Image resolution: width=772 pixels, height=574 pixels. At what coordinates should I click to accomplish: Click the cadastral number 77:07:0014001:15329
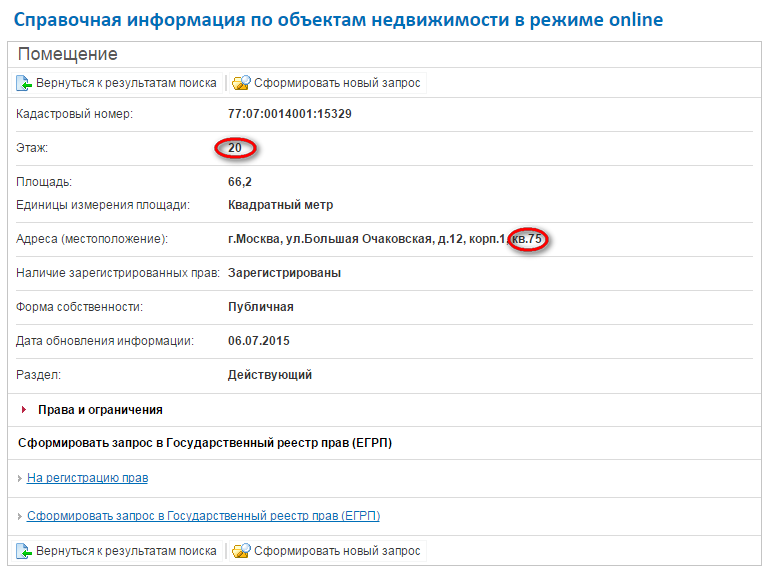289,114
